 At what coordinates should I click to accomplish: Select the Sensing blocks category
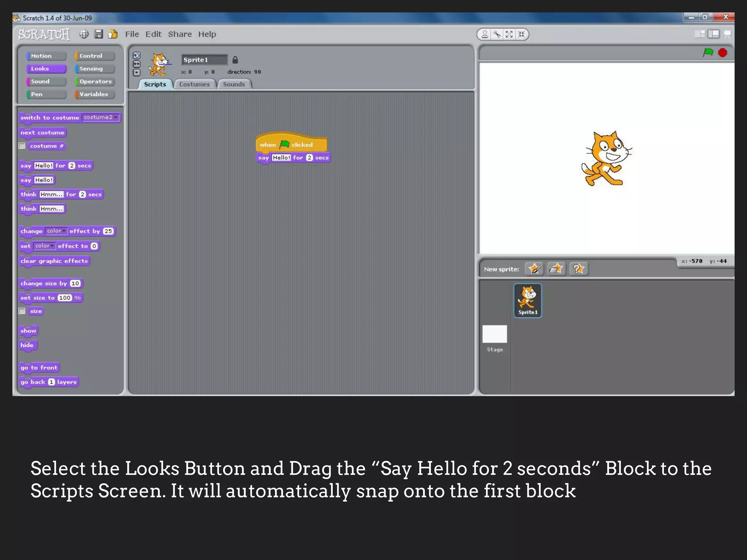click(x=95, y=69)
